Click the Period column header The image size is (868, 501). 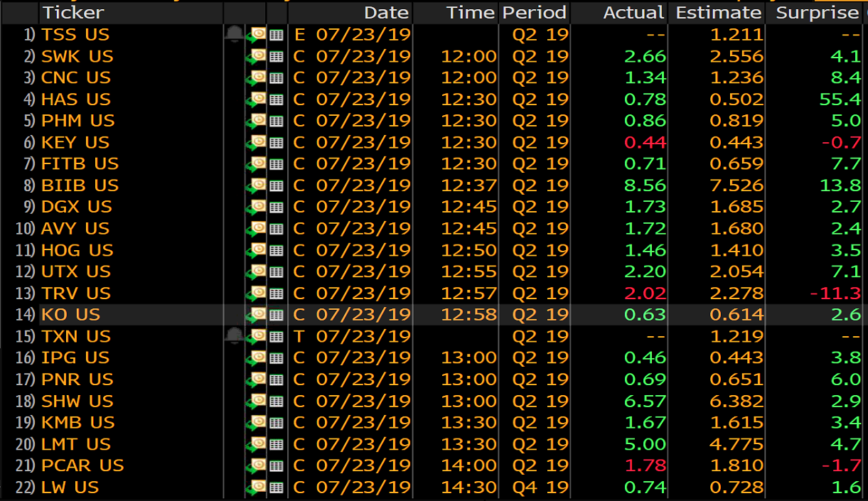pos(534,12)
